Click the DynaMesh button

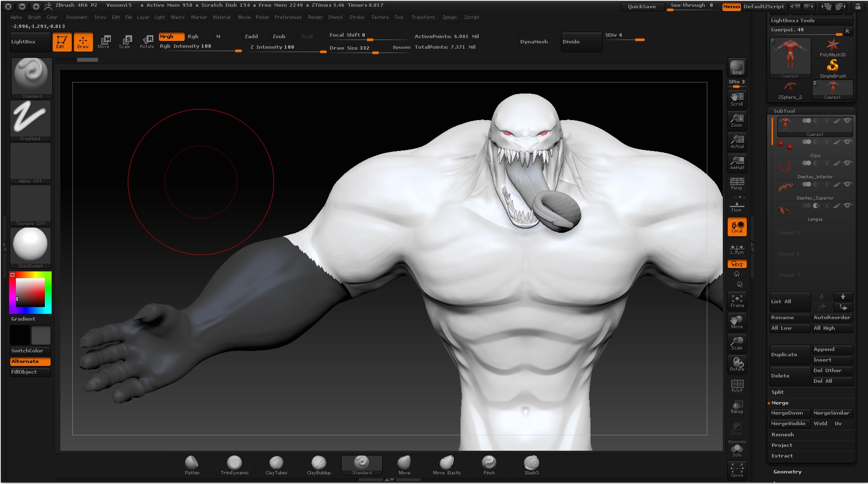point(539,42)
